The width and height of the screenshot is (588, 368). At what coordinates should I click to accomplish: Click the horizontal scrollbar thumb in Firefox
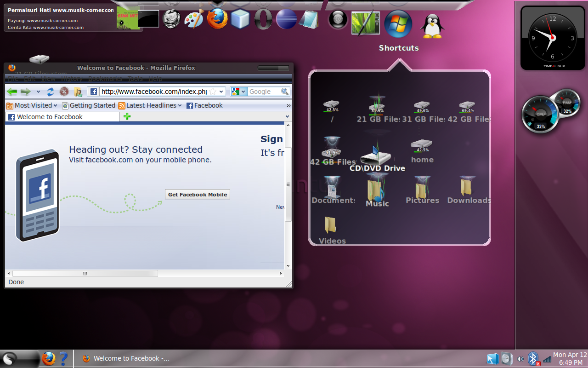tap(85, 273)
